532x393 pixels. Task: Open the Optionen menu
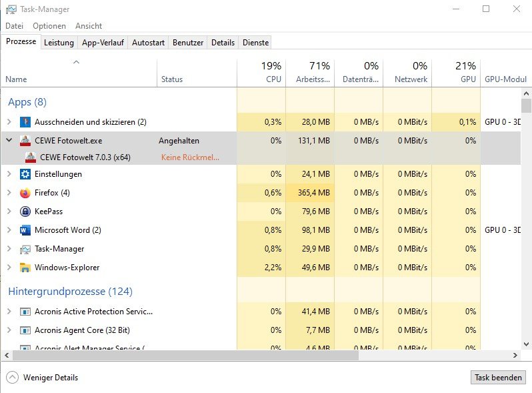point(49,26)
